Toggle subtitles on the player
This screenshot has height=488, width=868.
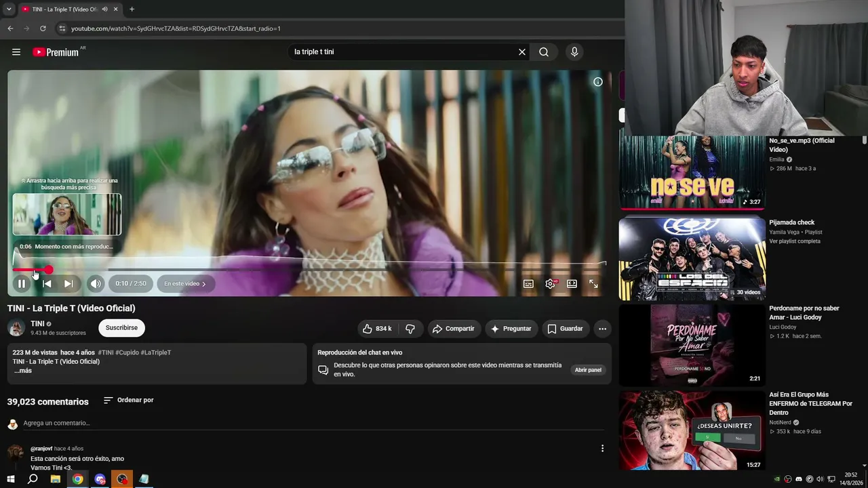528,284
